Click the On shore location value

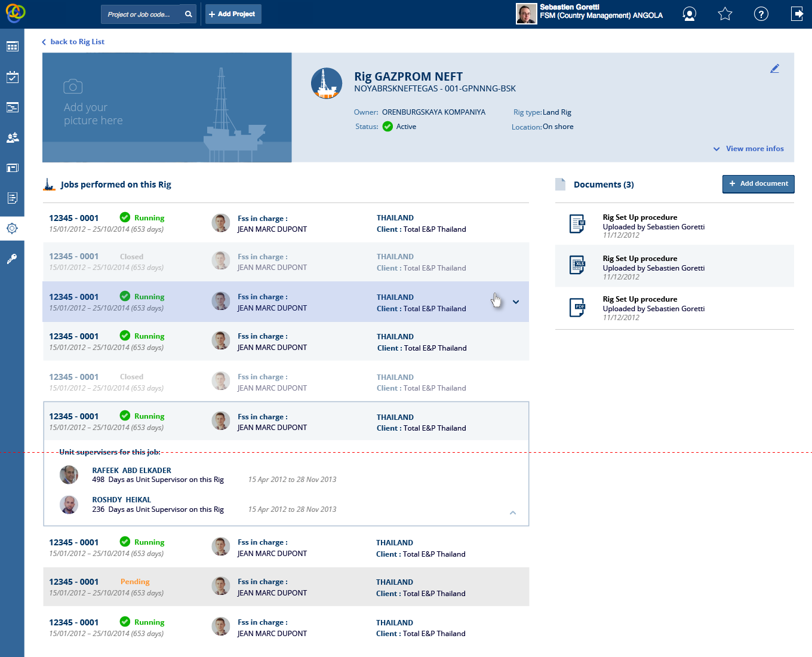click(558, 127)
